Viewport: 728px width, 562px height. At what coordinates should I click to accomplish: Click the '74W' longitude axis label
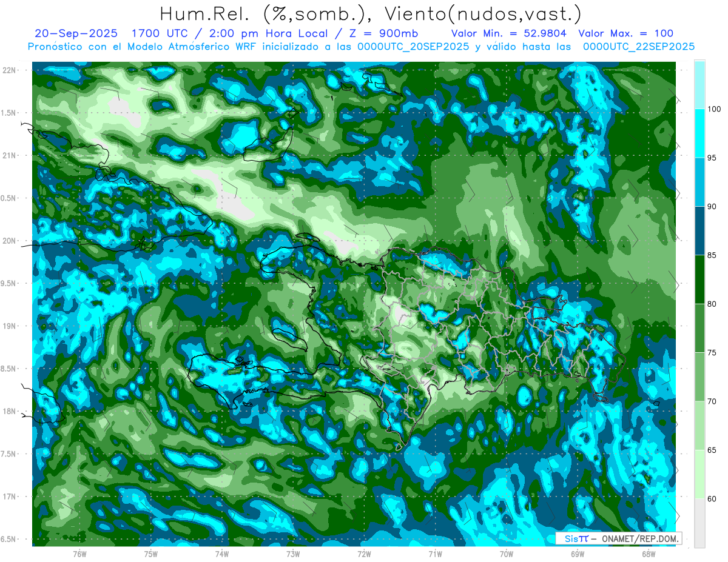click(221, 554)
